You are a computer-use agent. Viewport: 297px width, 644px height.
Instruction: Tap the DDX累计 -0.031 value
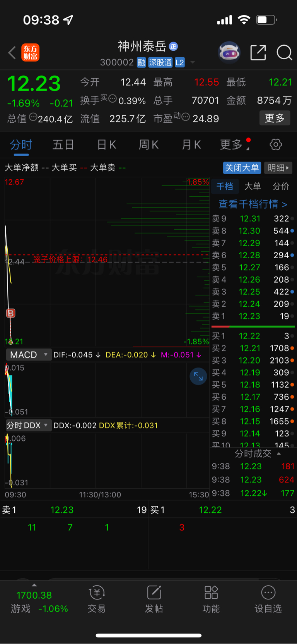(129, 425)
